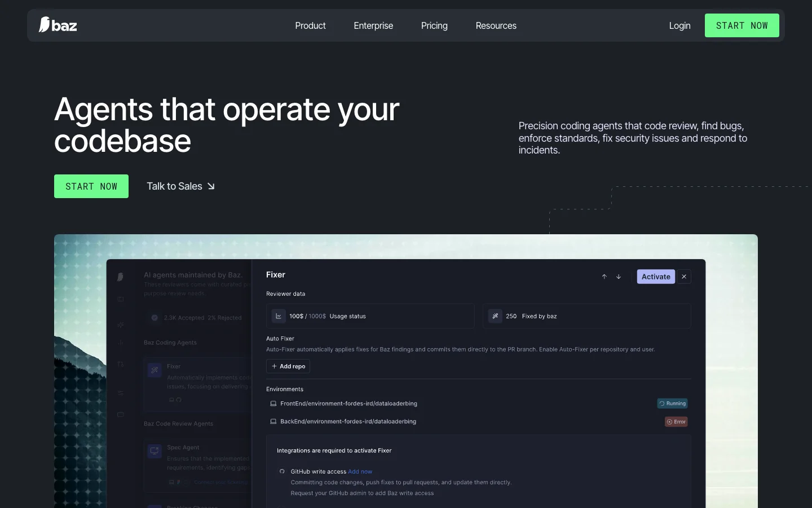
Task: Click the 'Fixer' panel title
Action: 276,275
